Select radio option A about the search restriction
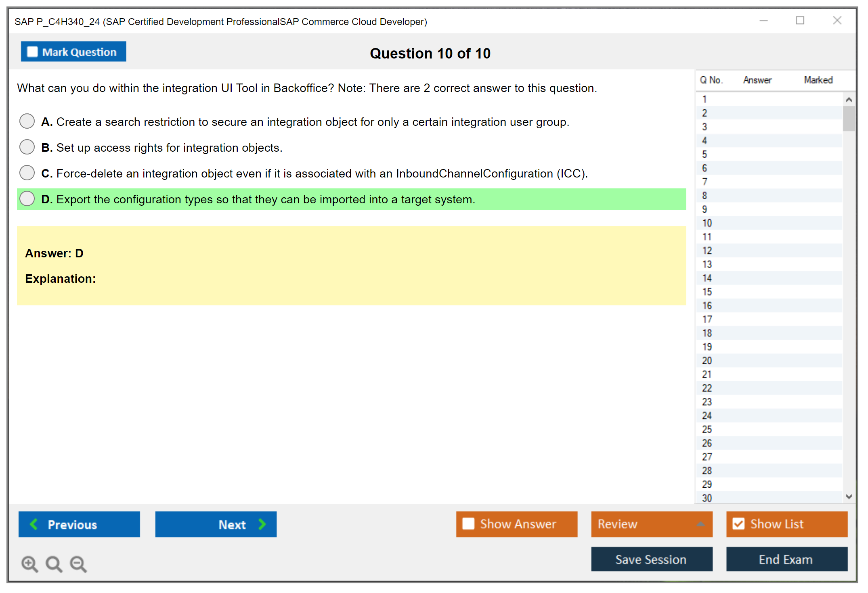The width and height of the screenshot is (868, 593). click(x=27, y=121)
